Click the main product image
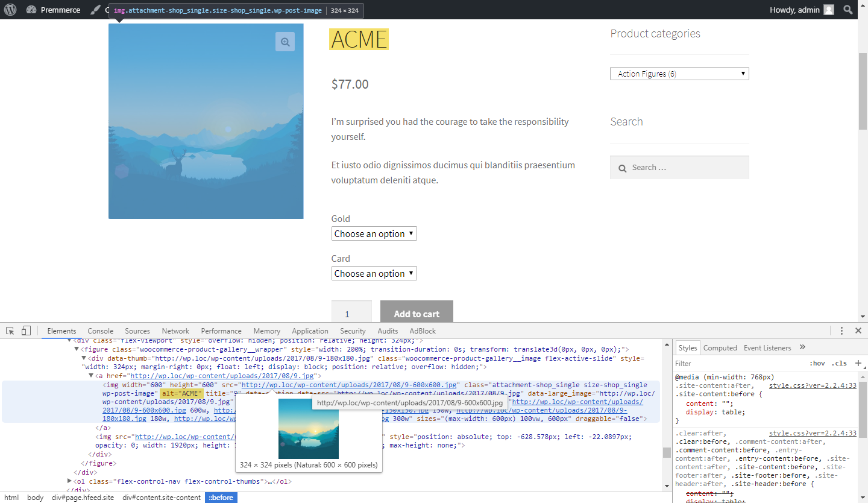 206,121
